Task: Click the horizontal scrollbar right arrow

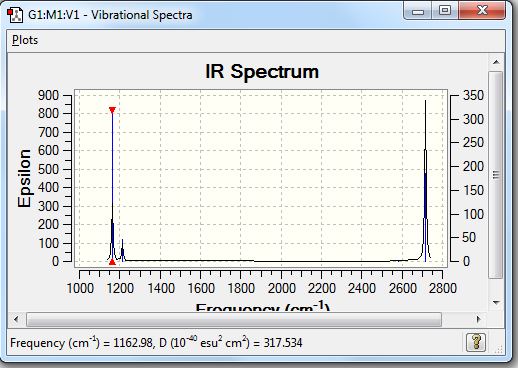Action: click(479, 319)
